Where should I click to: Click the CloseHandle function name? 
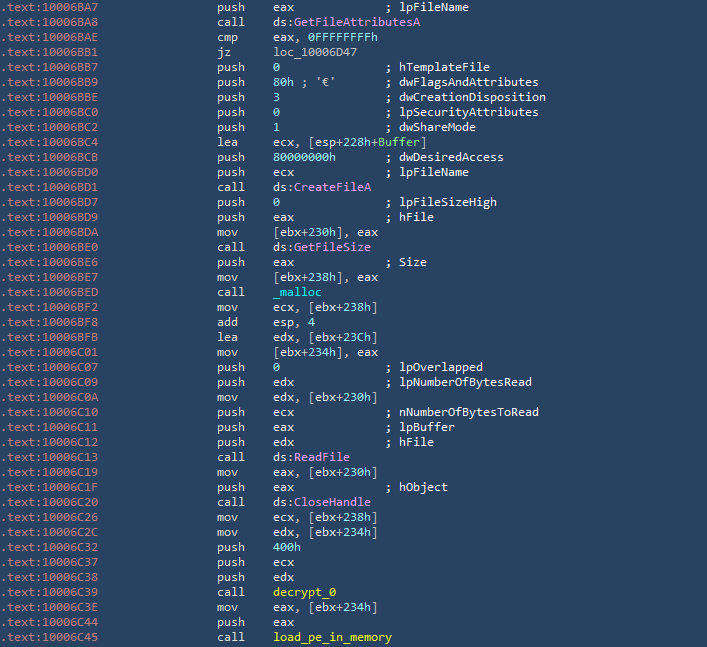click(x=332, y=502)
